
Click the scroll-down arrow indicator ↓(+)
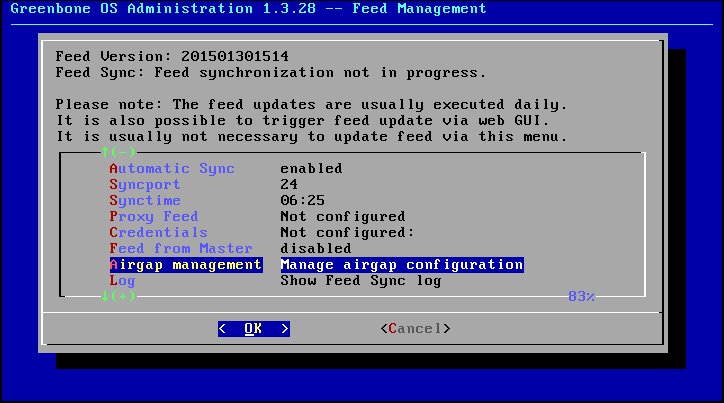click(x=118, y=296)
